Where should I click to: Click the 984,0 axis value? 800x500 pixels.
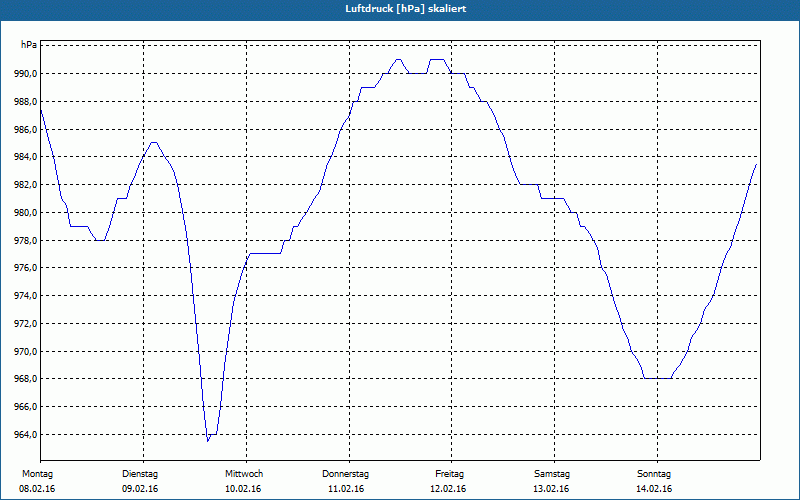[26, 157]
